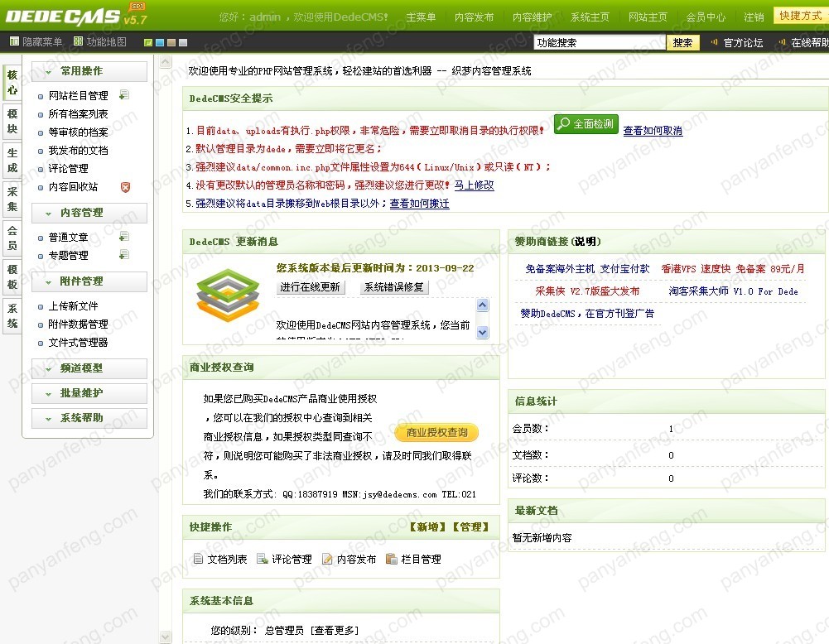
Task: Click the DedeCMS stacked layers logo
Action: tap(228, 295)
